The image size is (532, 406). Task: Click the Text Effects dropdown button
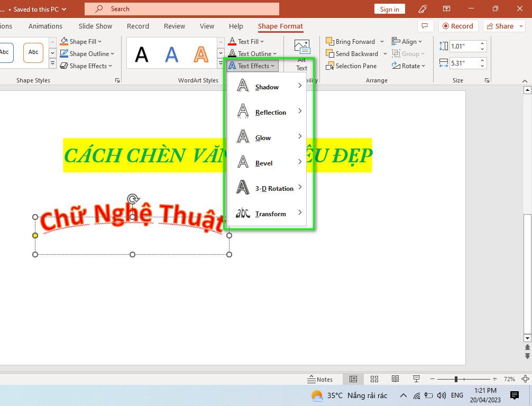(252, 66)
